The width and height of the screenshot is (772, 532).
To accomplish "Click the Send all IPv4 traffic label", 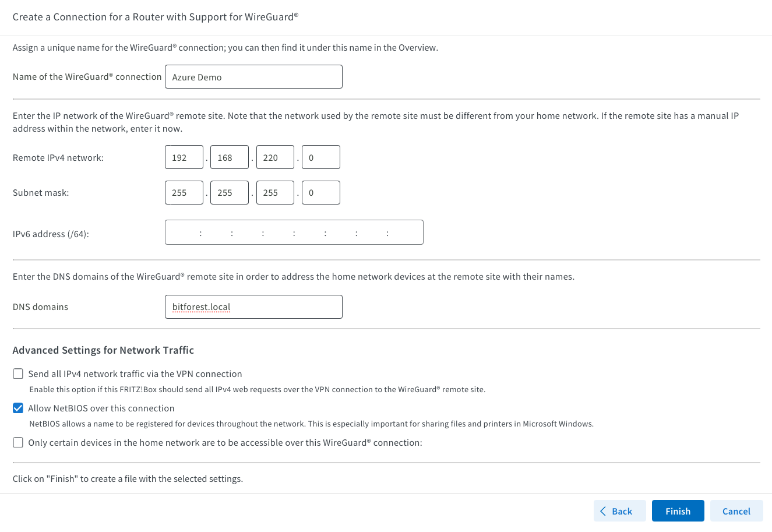I will (x=135, y=374).
